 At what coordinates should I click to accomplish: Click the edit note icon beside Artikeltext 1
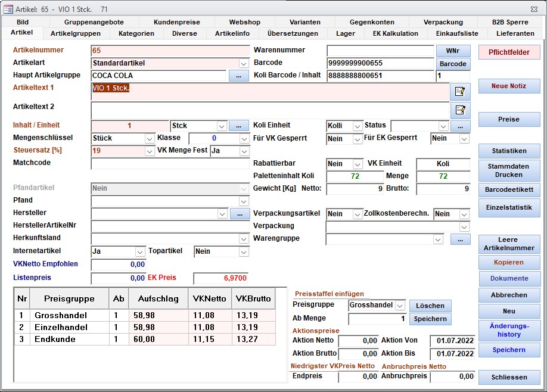[x=459, y=92]
